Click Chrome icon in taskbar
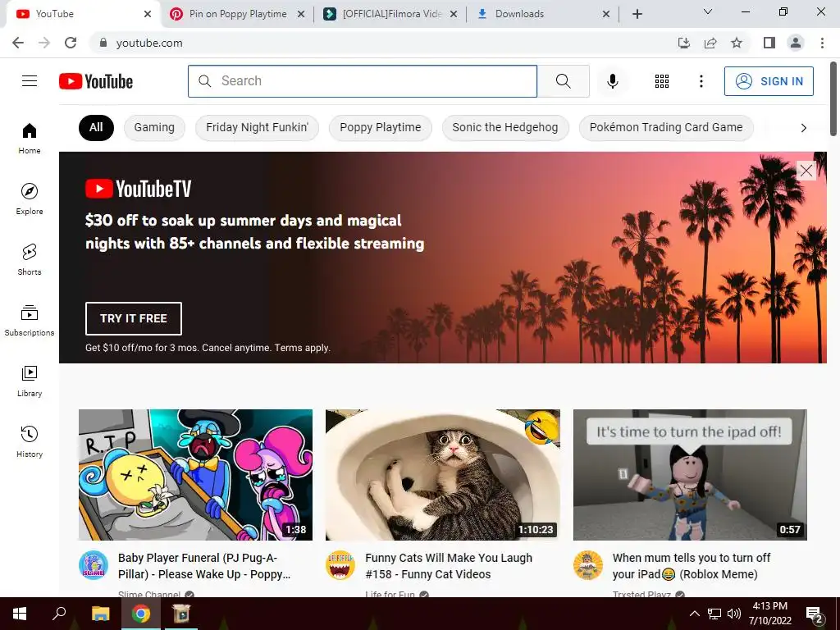840x630 pixels. click(x=141, y=614)
